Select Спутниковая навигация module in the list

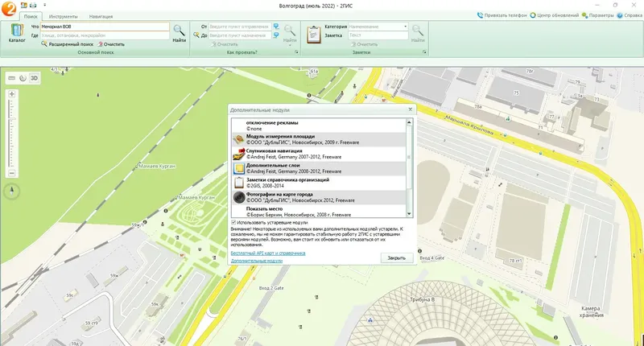click(x=318, y=154)
